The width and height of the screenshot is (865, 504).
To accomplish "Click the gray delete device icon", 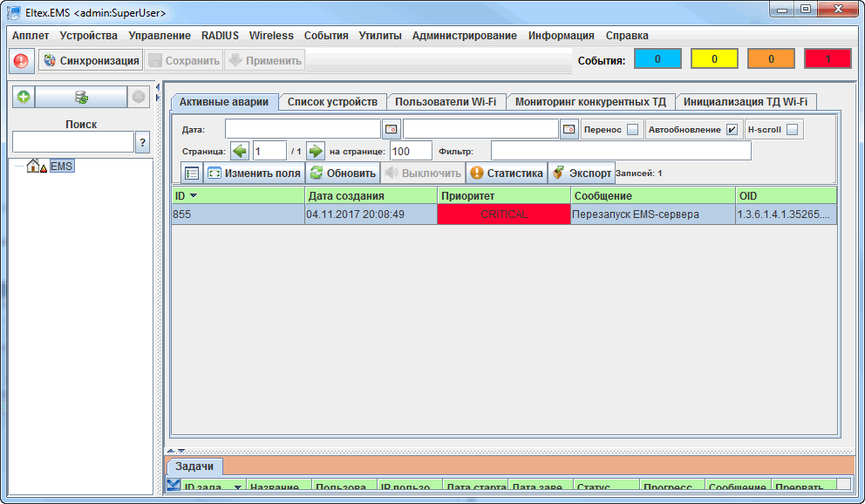I will (139, 97).
